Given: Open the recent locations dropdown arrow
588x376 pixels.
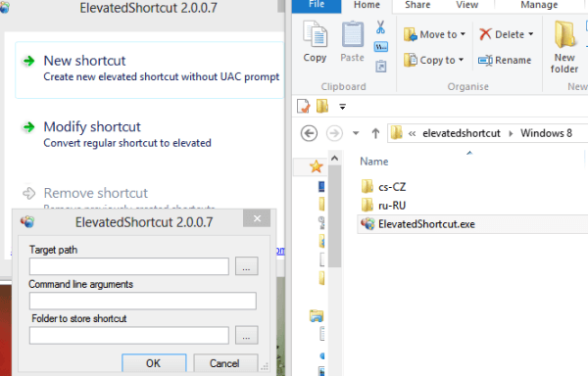Looking at the screenshot, I should point(356,133).
